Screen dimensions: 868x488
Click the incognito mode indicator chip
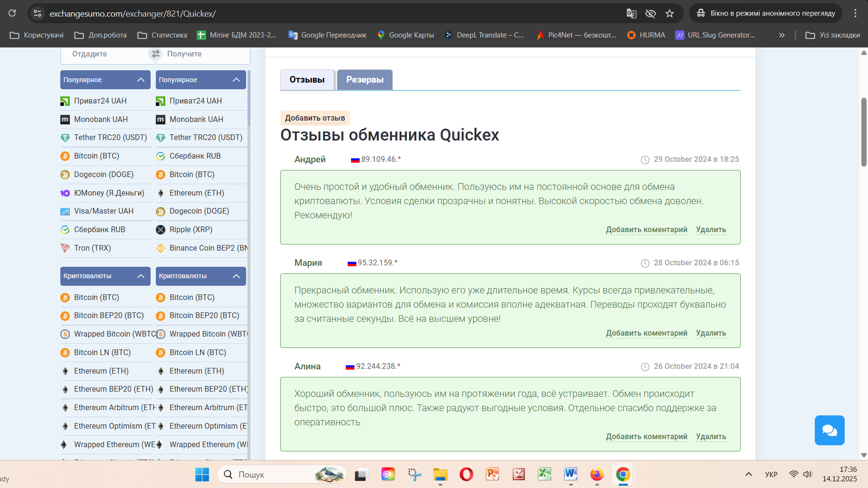click(766, 13)
